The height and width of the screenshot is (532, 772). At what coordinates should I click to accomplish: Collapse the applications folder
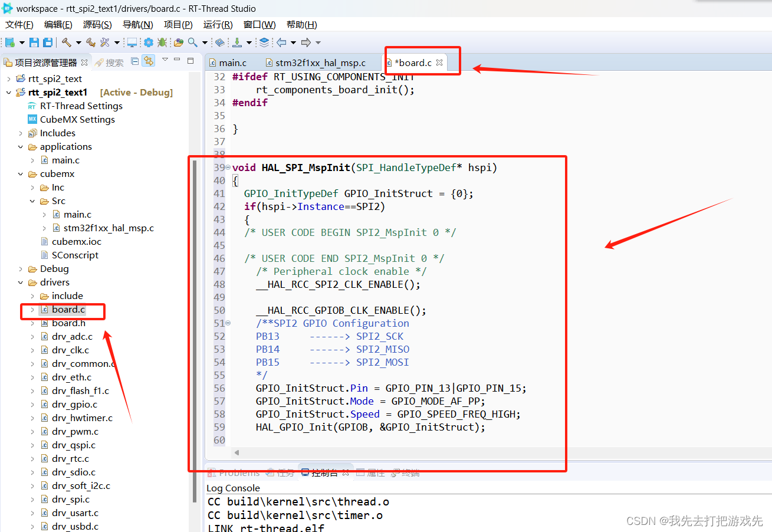[x=21, y=147]
